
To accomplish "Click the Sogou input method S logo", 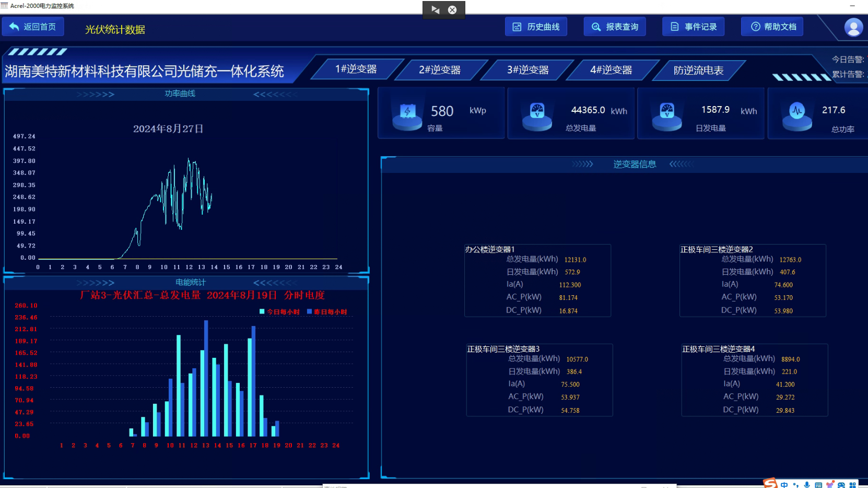I will pyautogui.click(x=770, y=483).
